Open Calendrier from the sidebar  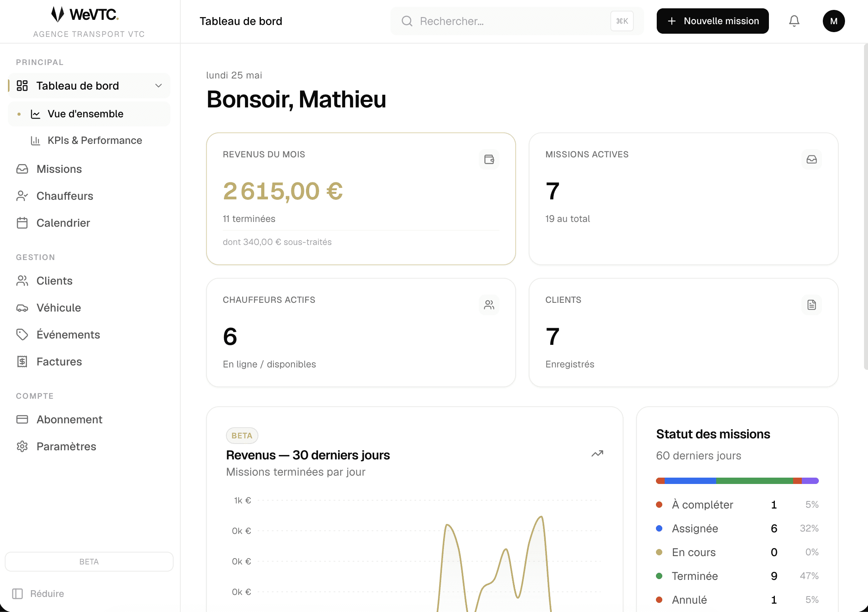[89, 223]
